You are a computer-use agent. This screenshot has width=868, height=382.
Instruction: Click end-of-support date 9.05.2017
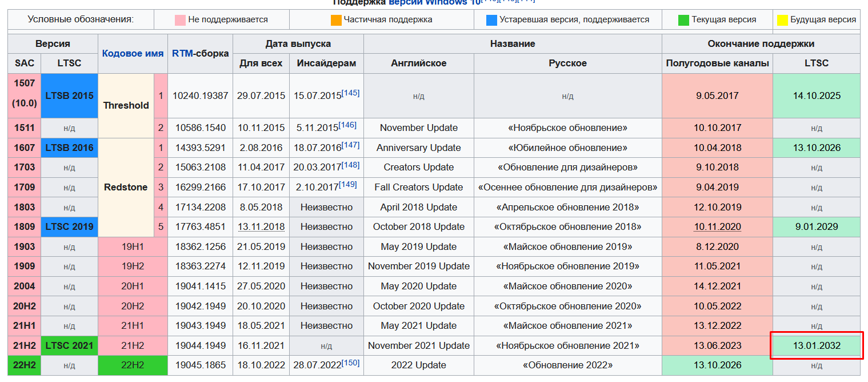[x=717, y=95]
